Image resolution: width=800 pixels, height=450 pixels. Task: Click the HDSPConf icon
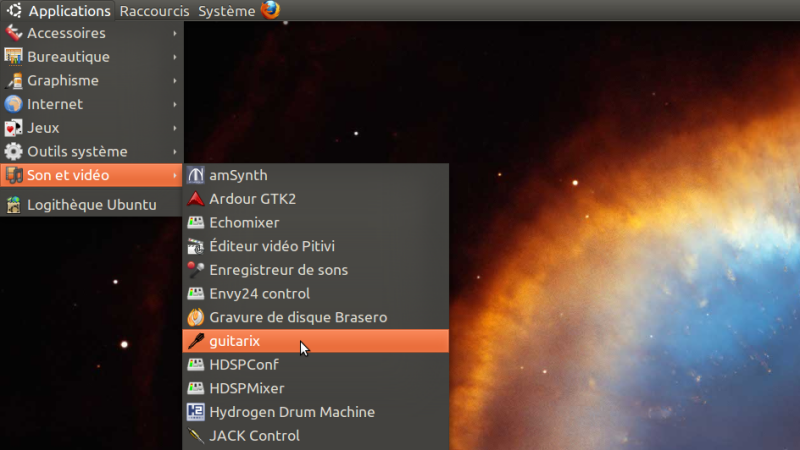[195, 365]
